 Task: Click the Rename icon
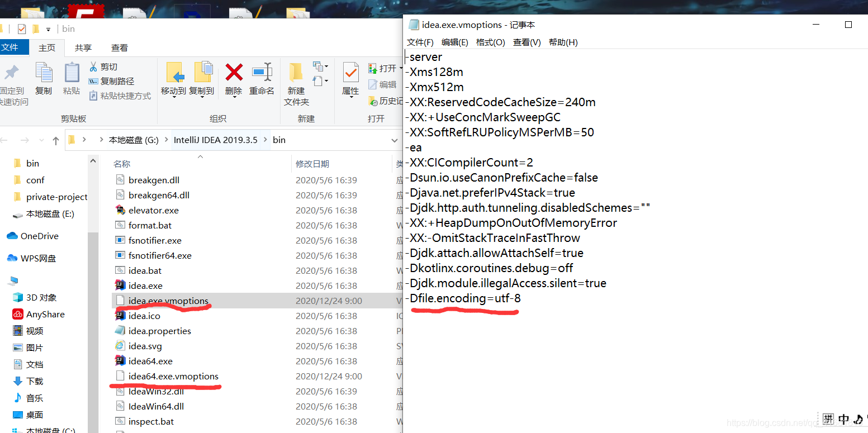[x=262, y=73]
